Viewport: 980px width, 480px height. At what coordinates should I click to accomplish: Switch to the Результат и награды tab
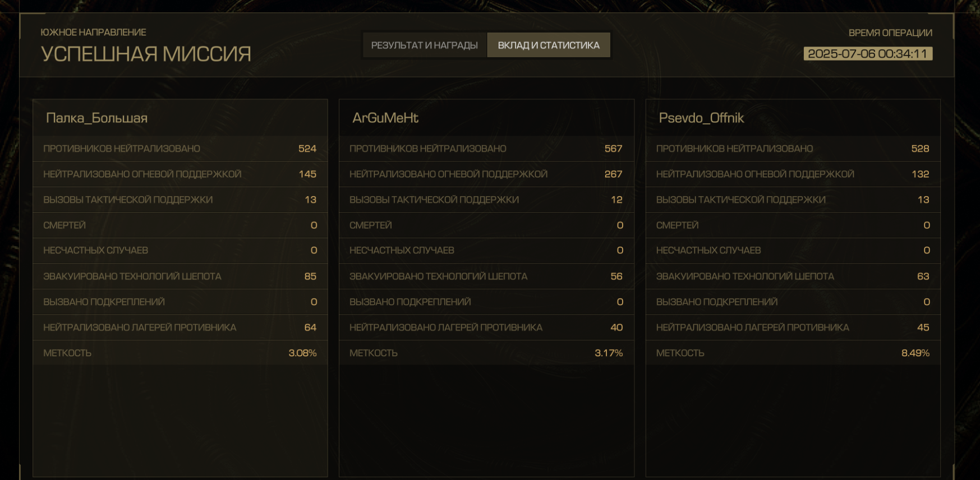point(425,45)
